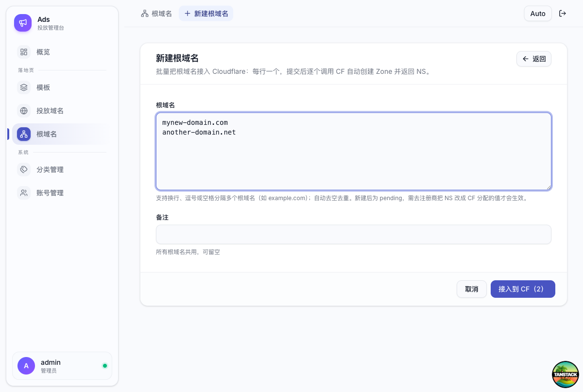Viewport: 583px width, 392px height.
Task: Click the 账号管理 users icon
Action: [24, 193]
